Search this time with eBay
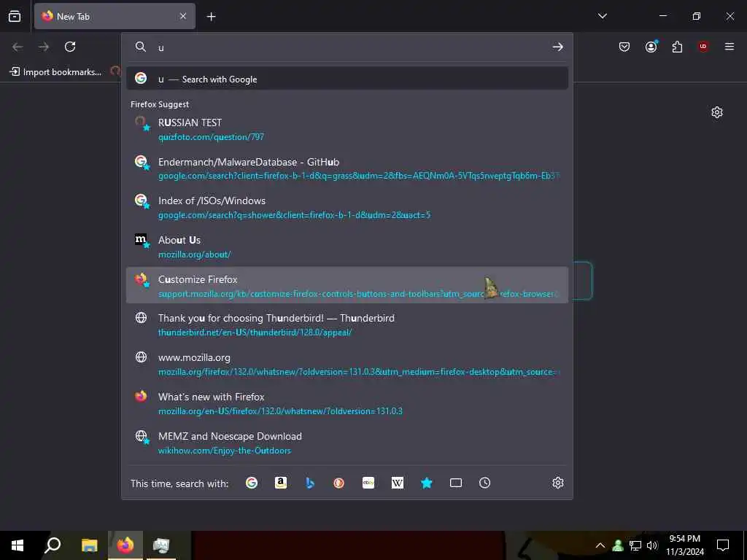747x560 pixels. (368, 483)
